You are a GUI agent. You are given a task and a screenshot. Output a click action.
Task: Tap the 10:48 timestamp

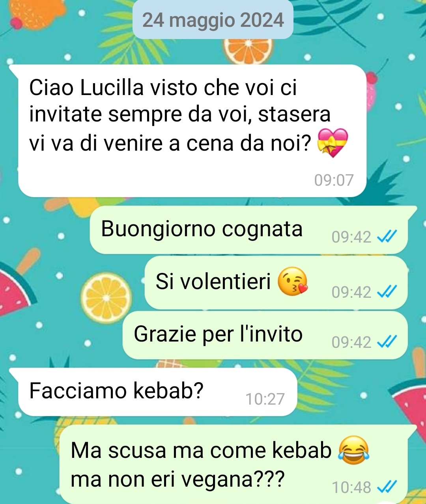[x=351, y=487]
